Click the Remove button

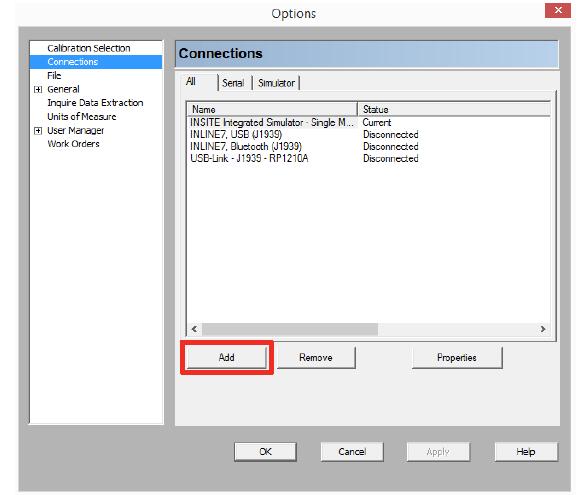(316, 357)
